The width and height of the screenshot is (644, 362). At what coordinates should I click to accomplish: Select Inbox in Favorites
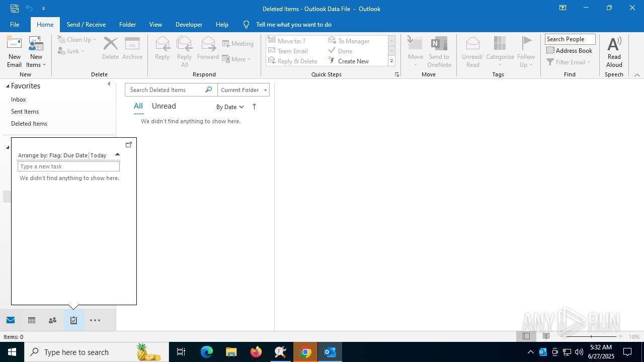tap(19, 100)
